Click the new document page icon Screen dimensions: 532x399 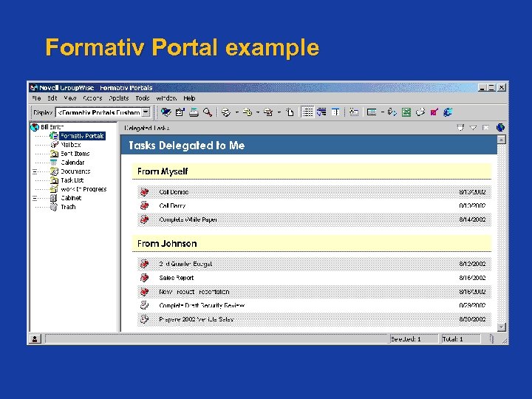290,112
